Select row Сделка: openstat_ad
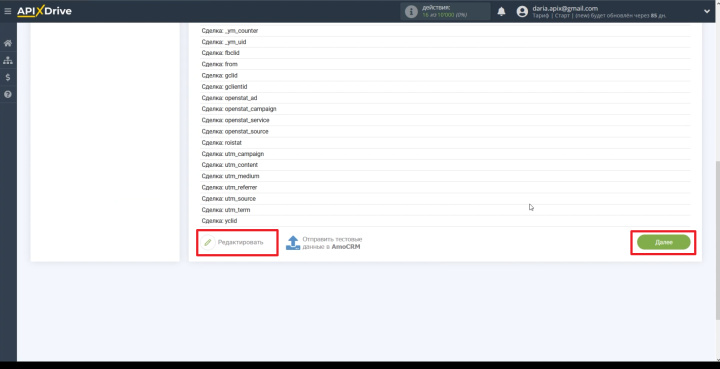The image size is (720, 369). [x=445, y=98]
